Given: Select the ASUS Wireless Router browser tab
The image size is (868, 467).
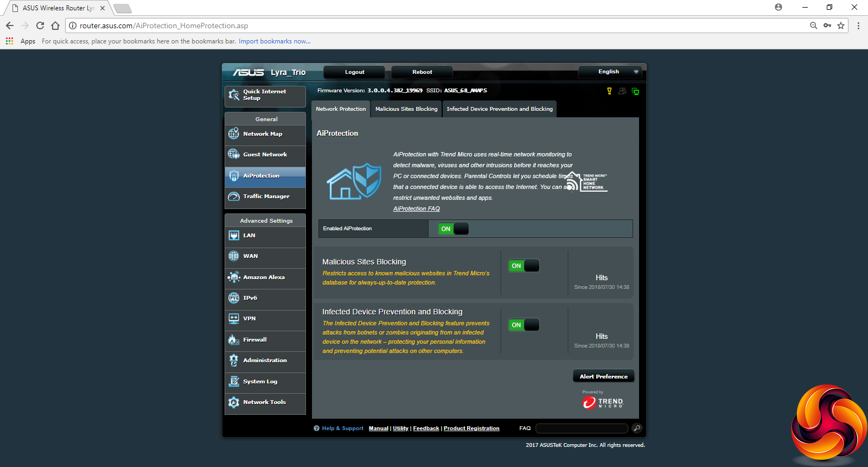Looking at the screenshot, I should tap(58, 8).
